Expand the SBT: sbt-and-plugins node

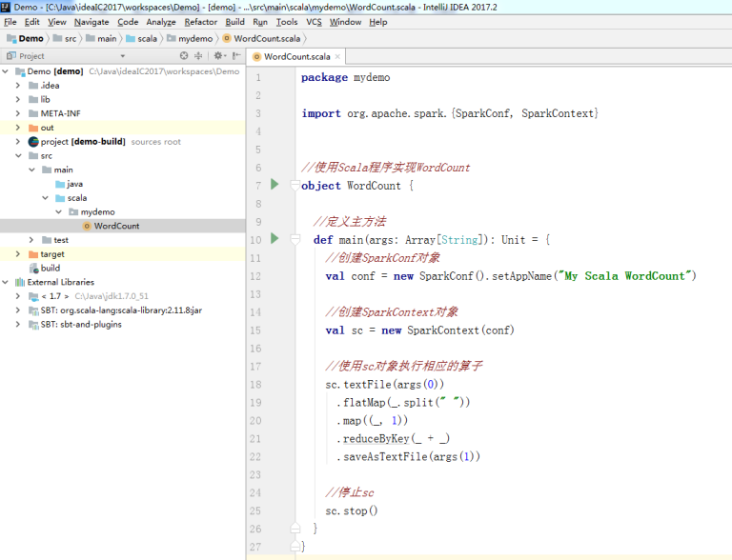18,324
